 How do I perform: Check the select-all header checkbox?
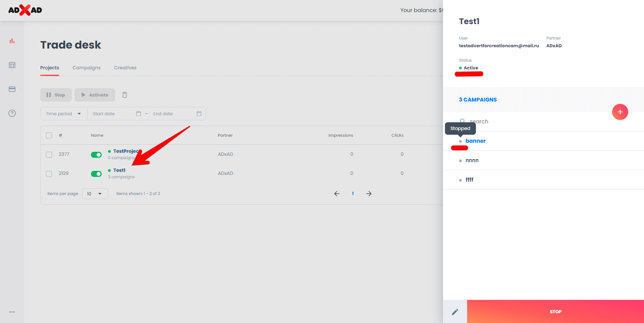pyautogui.click(x=49, y=135)
